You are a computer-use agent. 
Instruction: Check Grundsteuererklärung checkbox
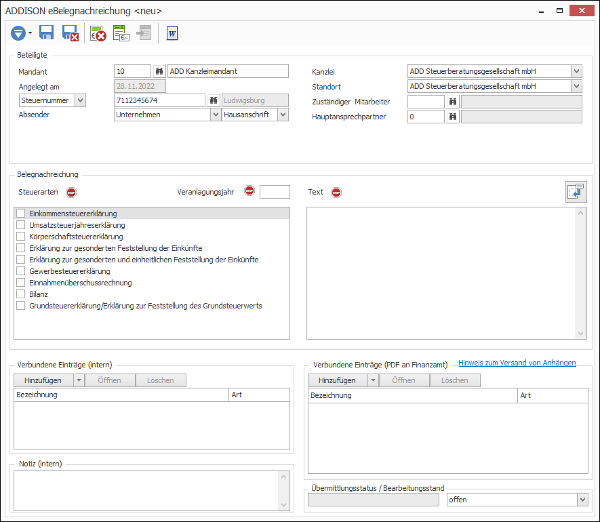click(x=21, y=305)
